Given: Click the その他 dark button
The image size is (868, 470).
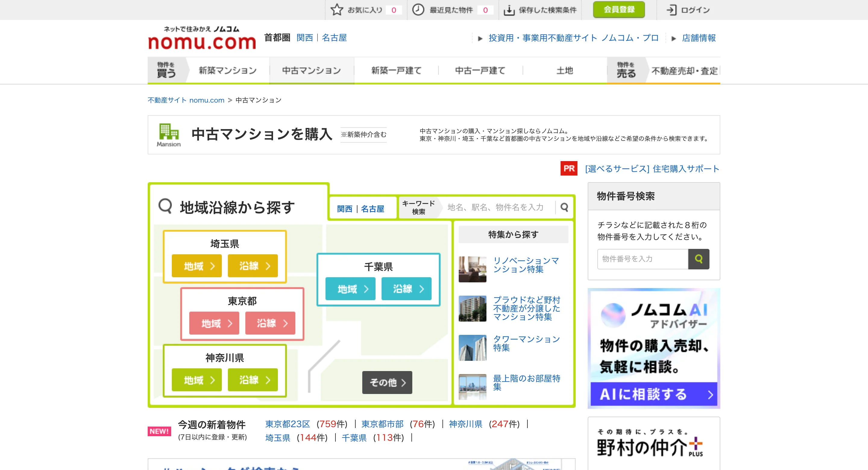Looking at the screenshot, I should 387,382.
